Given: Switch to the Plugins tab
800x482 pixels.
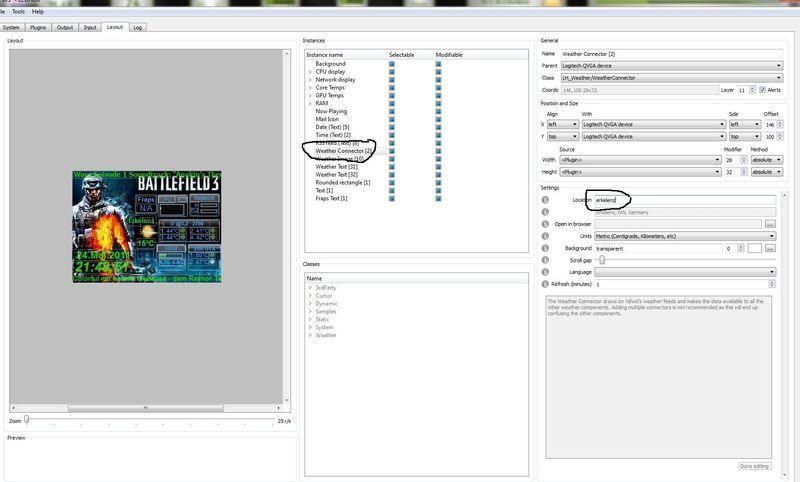Looking at the screenshot, I should (x=38, y=28).
